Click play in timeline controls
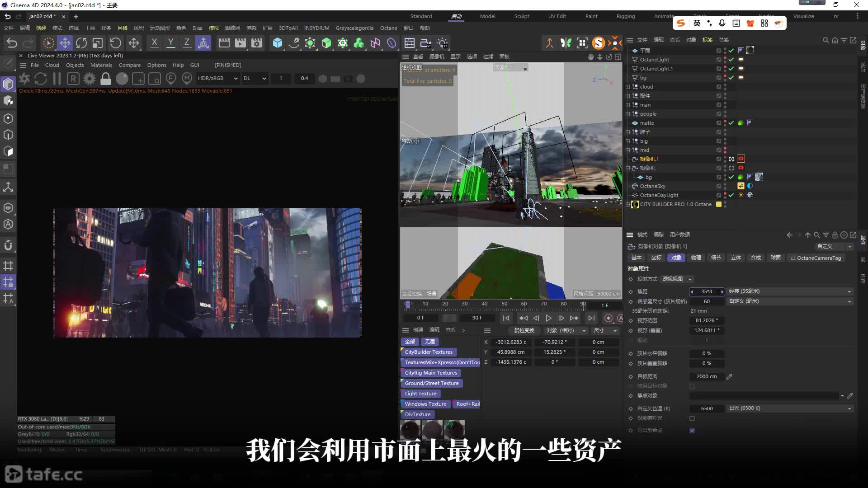 coord(548,318)
